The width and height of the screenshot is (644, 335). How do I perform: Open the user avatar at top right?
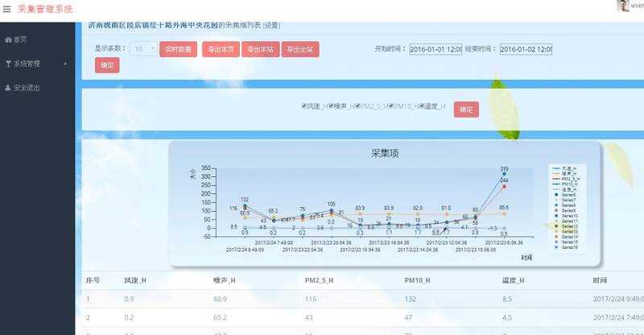[x=623, y=6]
